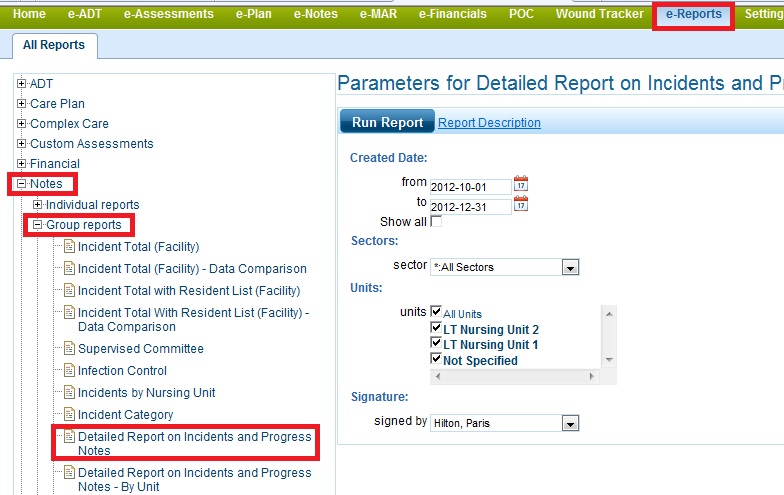784x495 pixels.
Task: Click the Detailed Report on Incidents and Progress Notes icon
Action: pyautogui.click(x=70, y=436)
